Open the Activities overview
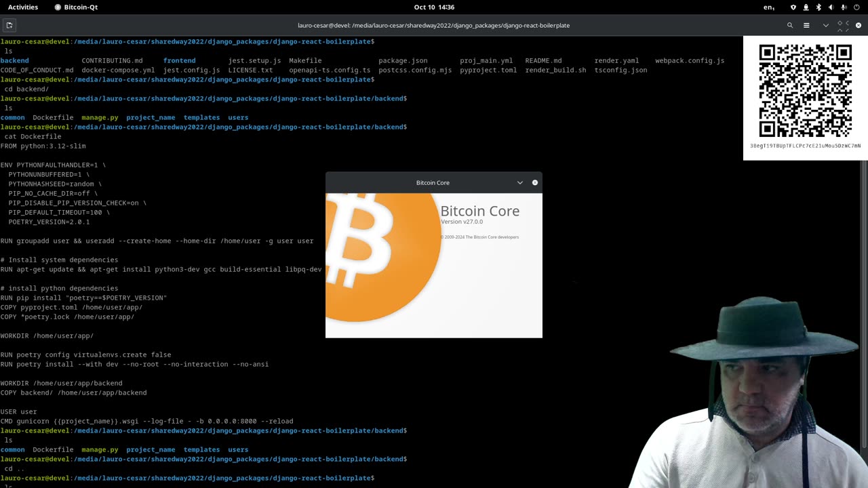This screenshot has height=488, width=868. click(23, 7)
